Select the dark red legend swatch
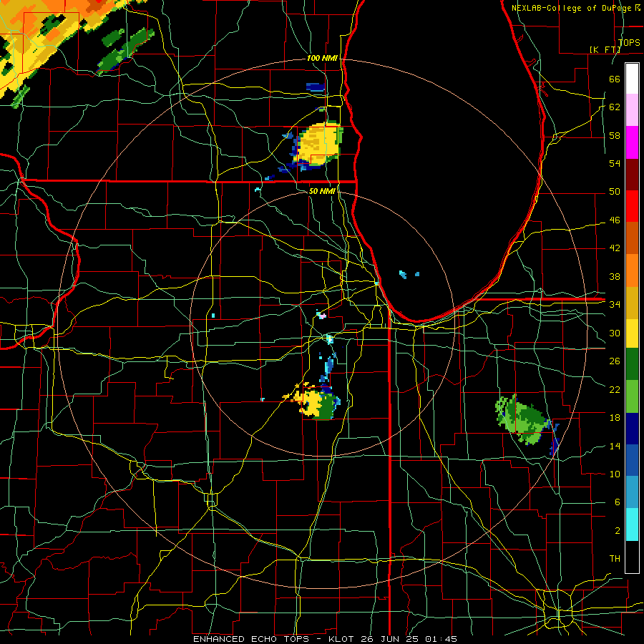Image resolution: width=644 pixels, height=644 pixels. coord(632,175)
